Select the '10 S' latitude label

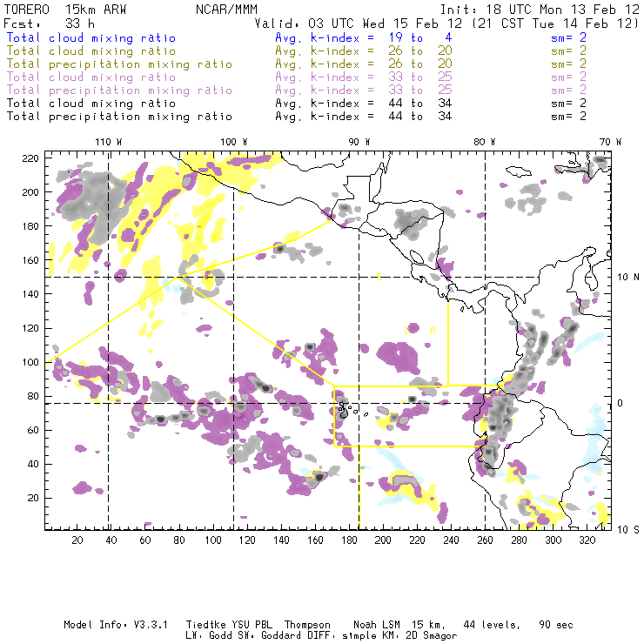coord(628,530)
